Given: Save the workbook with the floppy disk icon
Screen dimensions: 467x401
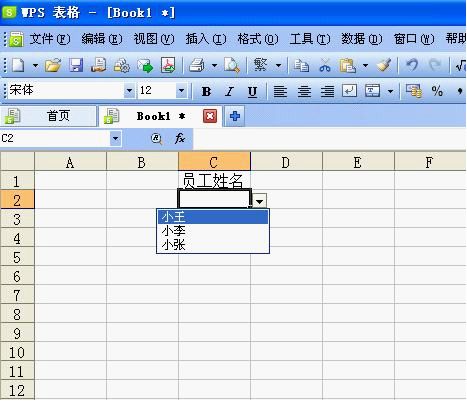Looking at the screenshot, I should pyautogui.click(x=76, y=65).
